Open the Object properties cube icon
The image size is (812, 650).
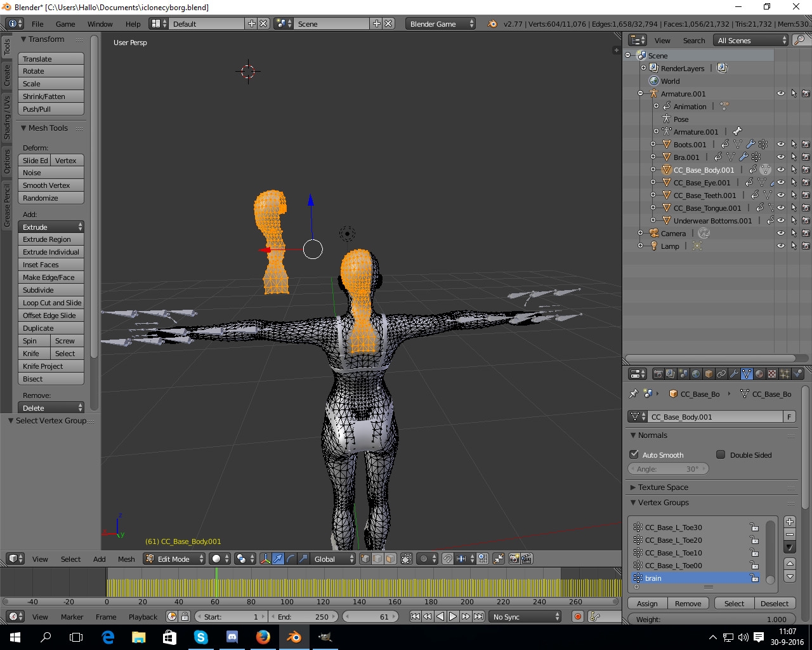point(709,374)
